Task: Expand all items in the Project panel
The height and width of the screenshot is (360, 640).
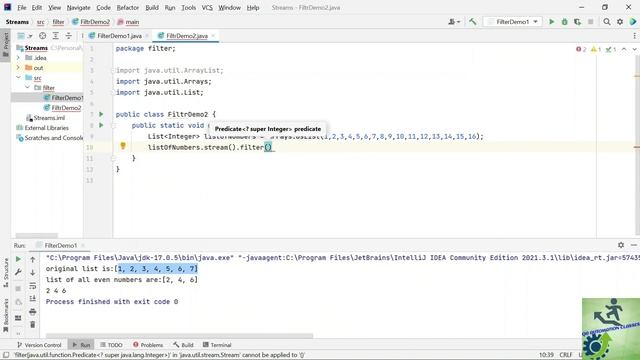Action: [x=56, y=36]
